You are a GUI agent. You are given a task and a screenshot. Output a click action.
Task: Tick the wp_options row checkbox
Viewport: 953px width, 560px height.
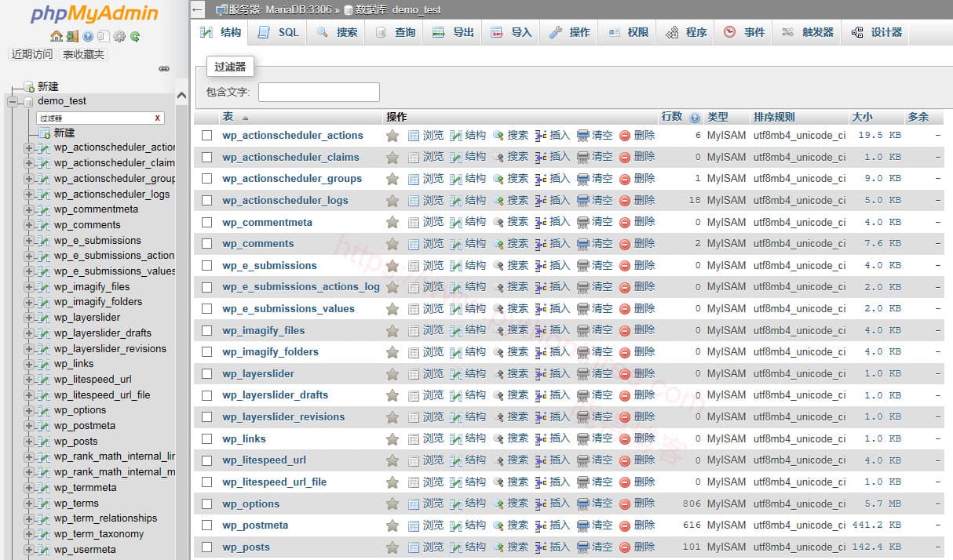point(207,504)
